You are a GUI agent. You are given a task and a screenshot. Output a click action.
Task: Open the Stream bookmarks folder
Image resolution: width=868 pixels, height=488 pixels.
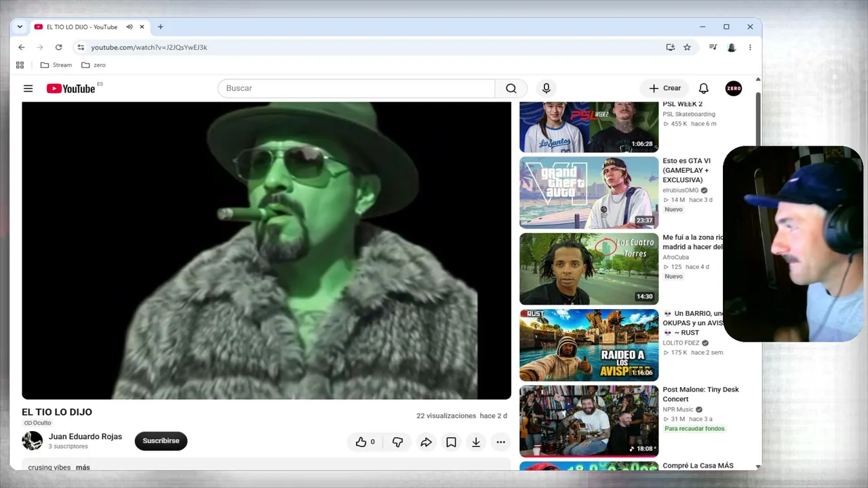coord(56,65)
